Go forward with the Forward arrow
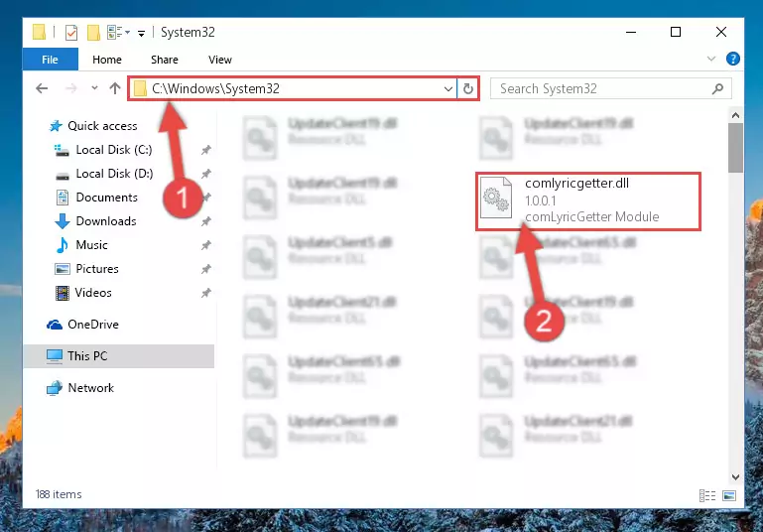This screenshot has height=532, width=763. pos(71,88)
